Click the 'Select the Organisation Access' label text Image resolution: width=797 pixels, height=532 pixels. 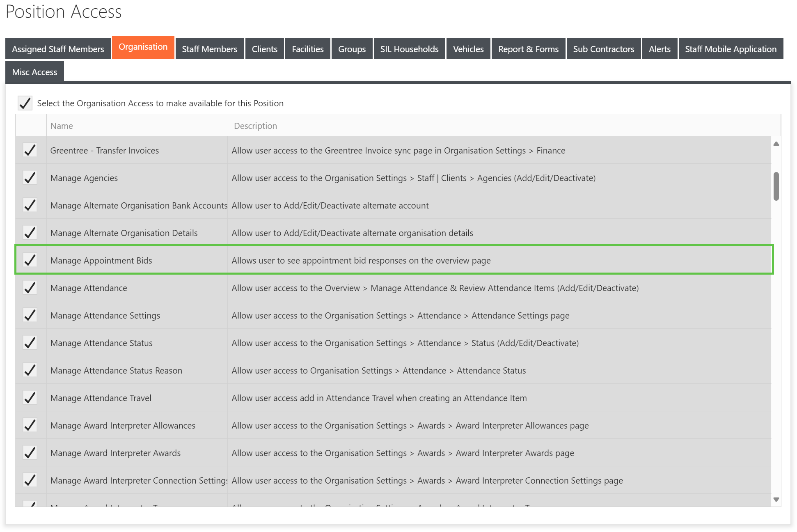tap(160, 103)
